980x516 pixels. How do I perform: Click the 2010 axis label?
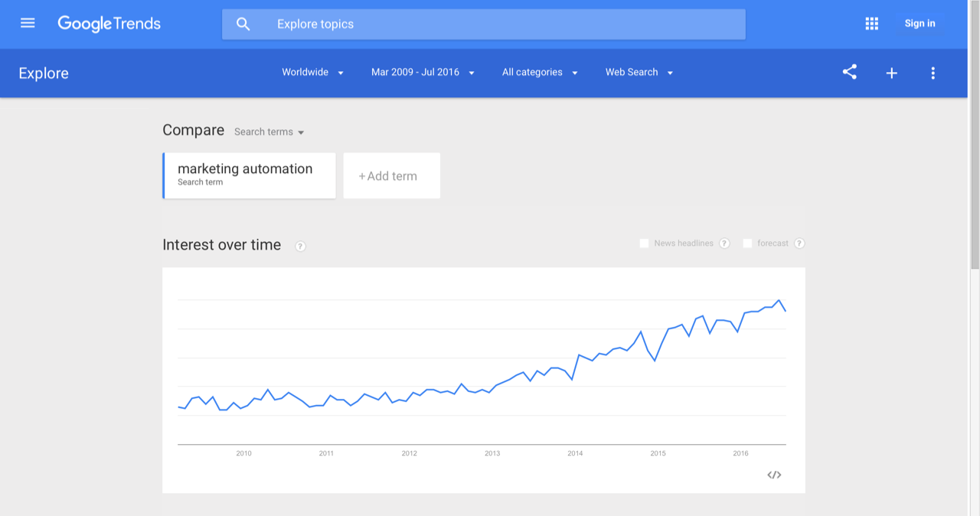click(x=243, y=453)
